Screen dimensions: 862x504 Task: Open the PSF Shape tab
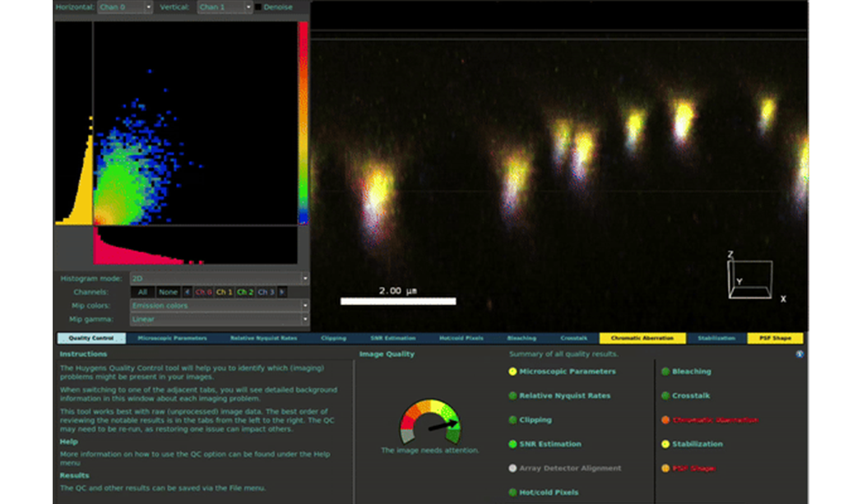click(x=775, y=338)
